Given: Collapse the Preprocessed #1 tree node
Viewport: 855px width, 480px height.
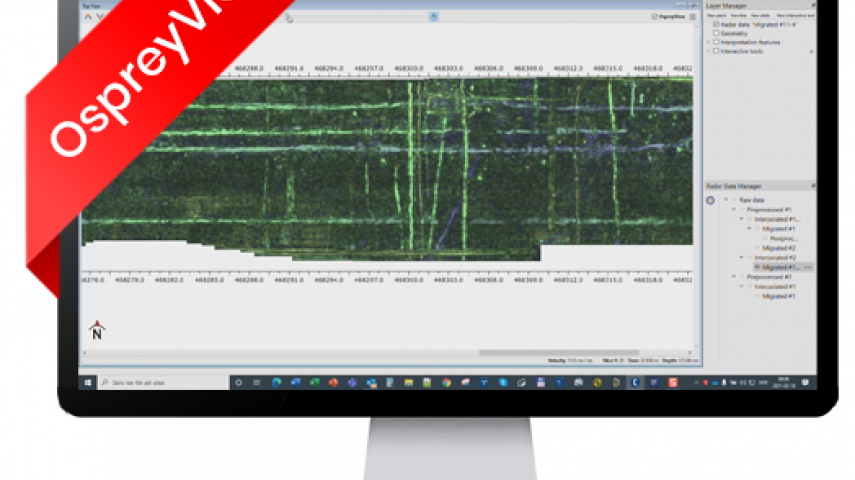Looking at the screenshot, I should coord(733,209).
